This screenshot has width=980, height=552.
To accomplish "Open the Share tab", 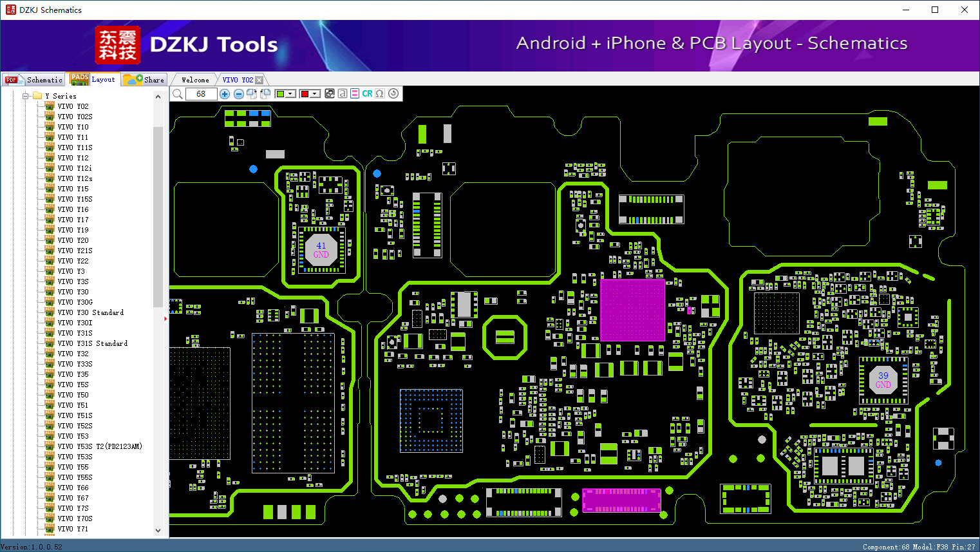I will [144, 80].
